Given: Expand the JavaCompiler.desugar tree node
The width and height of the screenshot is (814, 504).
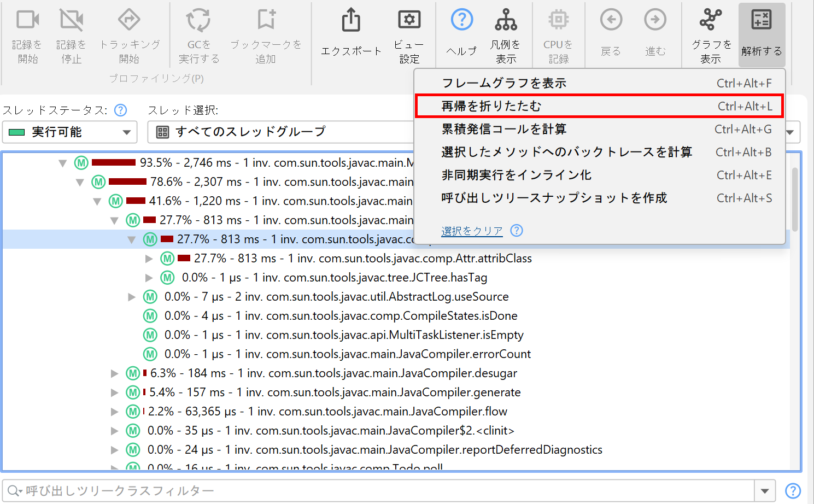Looking at the screenshot, I should point(115,373).
